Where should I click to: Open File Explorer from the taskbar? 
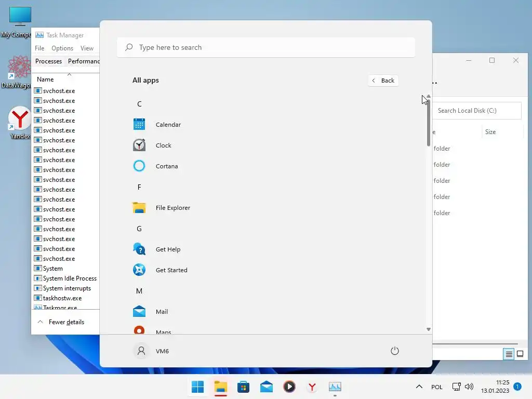point(220,387)
